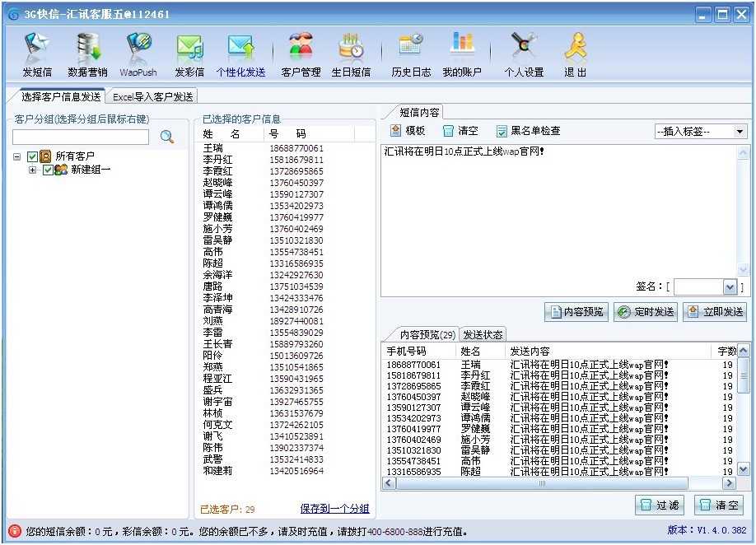Screen dimensions: 756x545
Task: Click the red balance warning status icon
Action: (15, 531)
